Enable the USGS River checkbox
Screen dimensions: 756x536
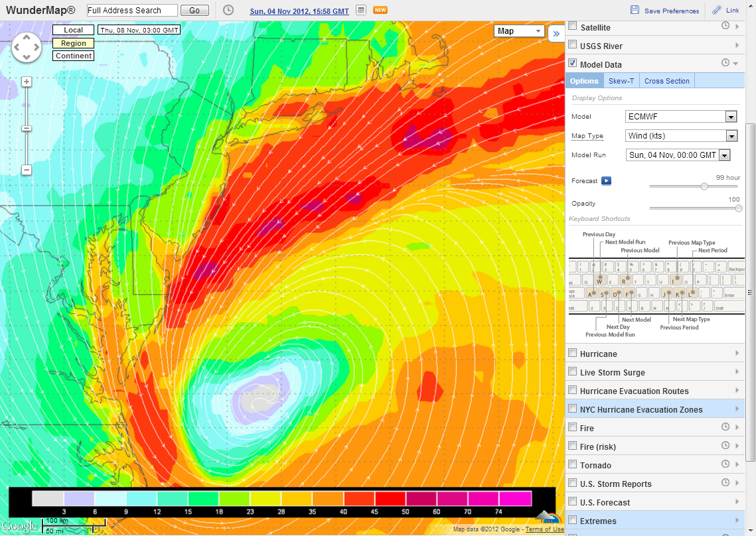(x=573, y=45)
